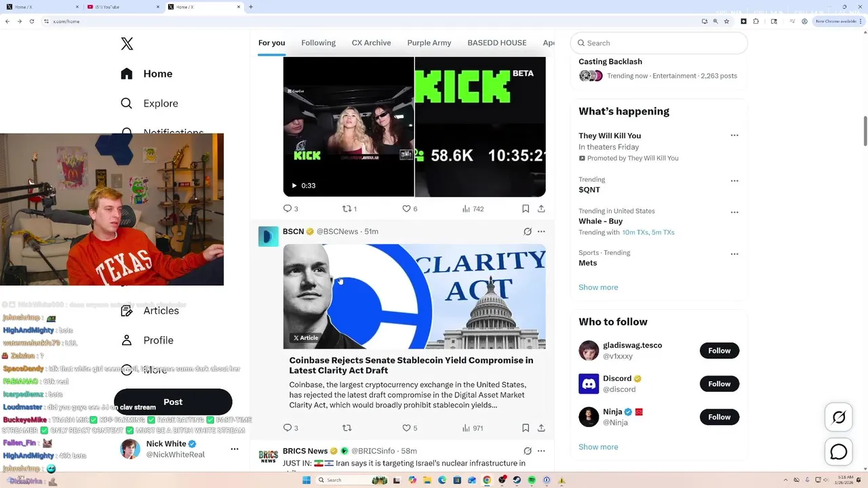Open options for They Will Kill You

734,136
